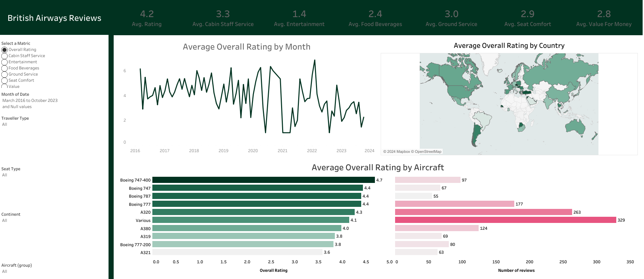644x279 pixels.
Task: Click the 124 reviews pink bar
Action: pyautogui.click(x=437, y=228)
